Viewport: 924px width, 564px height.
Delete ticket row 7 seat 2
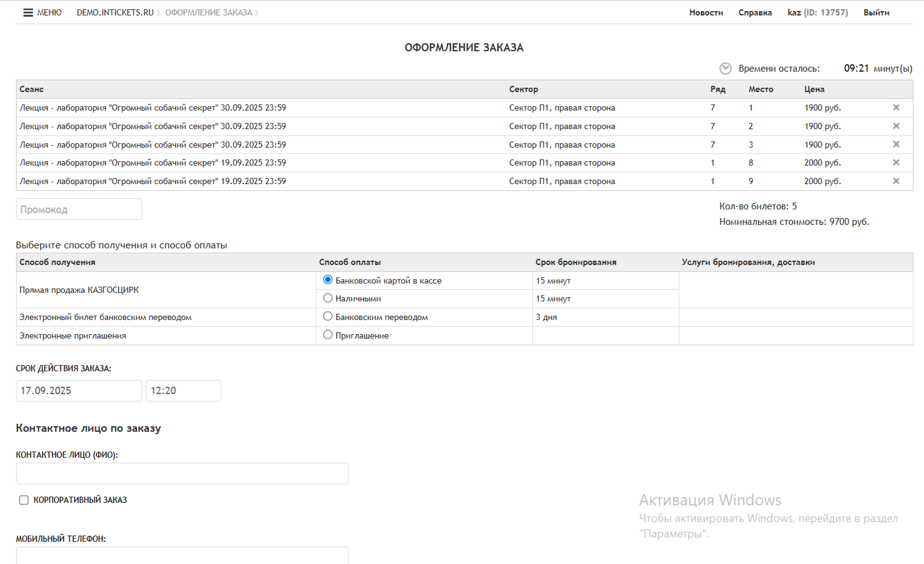click(x=896, y=126)
